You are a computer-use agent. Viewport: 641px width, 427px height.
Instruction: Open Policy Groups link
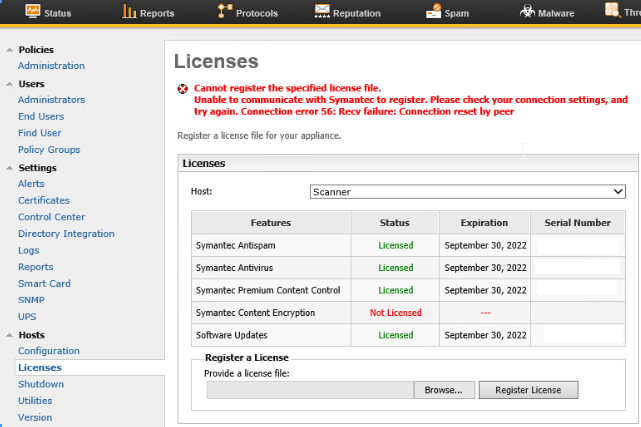49,150
